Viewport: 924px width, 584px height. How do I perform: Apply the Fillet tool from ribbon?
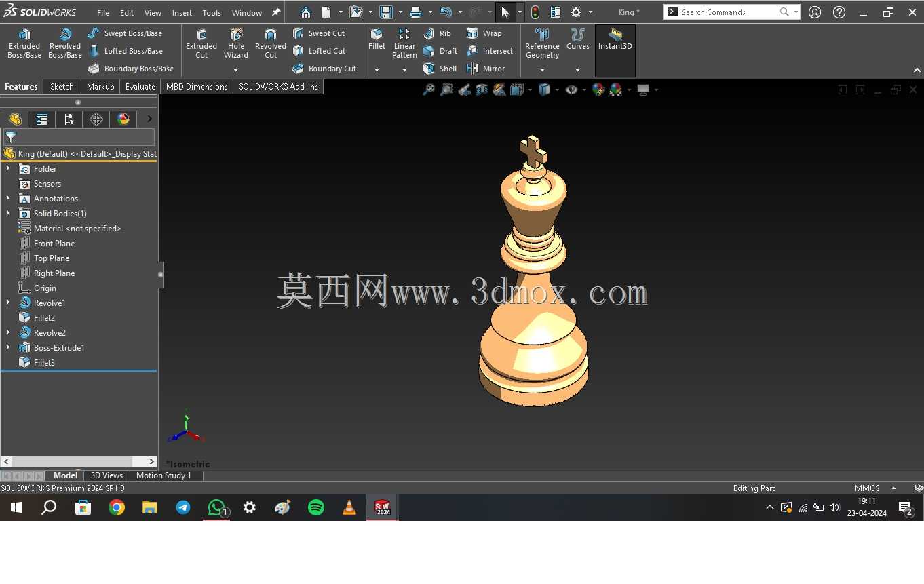(x=377, y=39)
